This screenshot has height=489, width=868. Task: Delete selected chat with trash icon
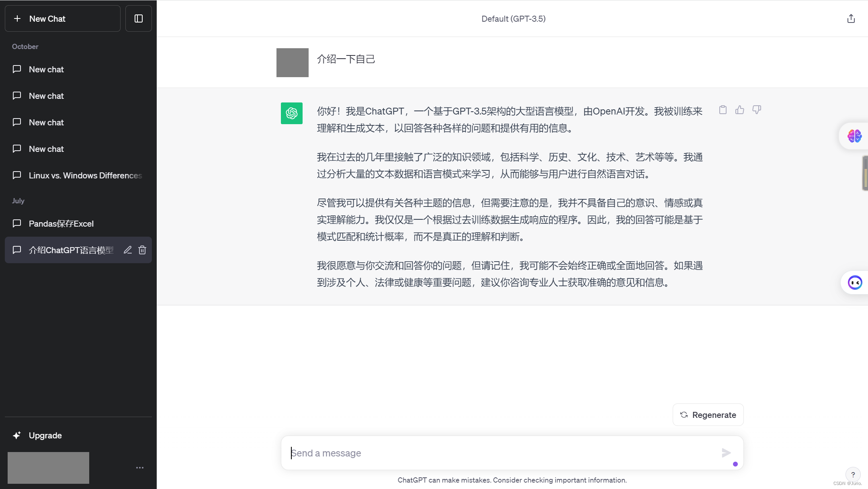pyautogui.click(x=142, y=250)
